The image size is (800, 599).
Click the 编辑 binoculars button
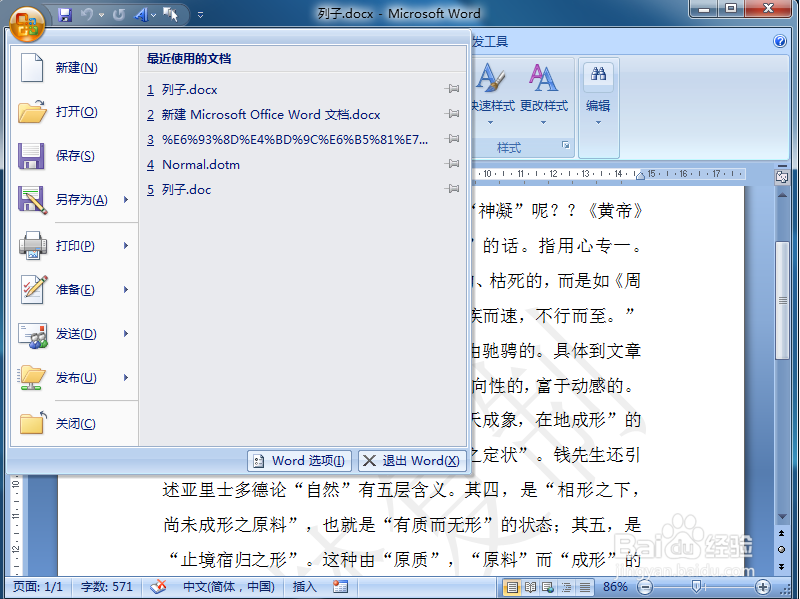tap(598, 94)
